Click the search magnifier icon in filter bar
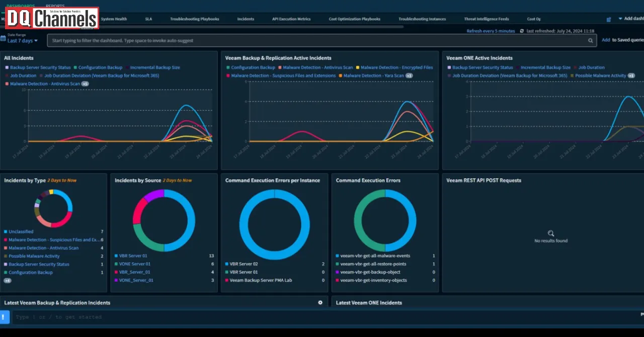This screenshot has height=337, width=644. pos(591,40)
